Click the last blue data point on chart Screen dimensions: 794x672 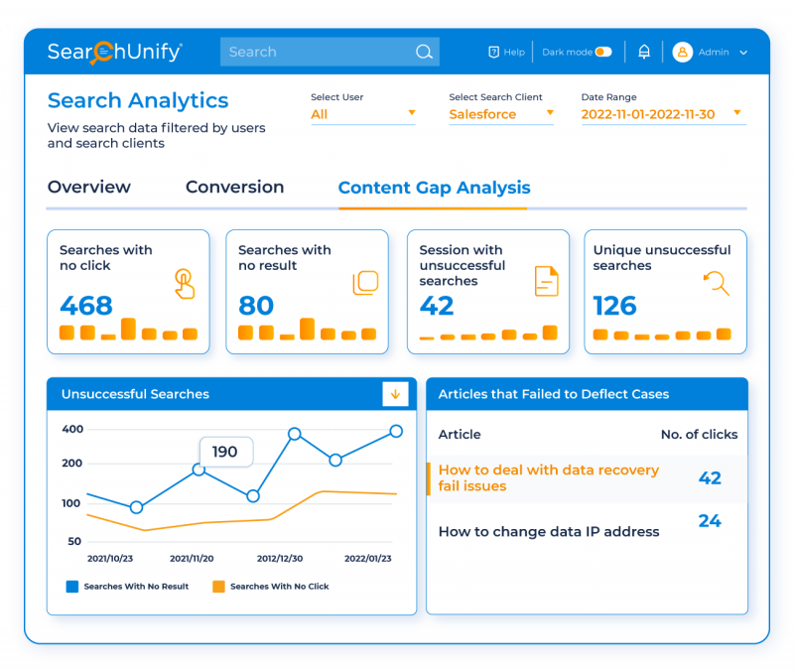396,432
